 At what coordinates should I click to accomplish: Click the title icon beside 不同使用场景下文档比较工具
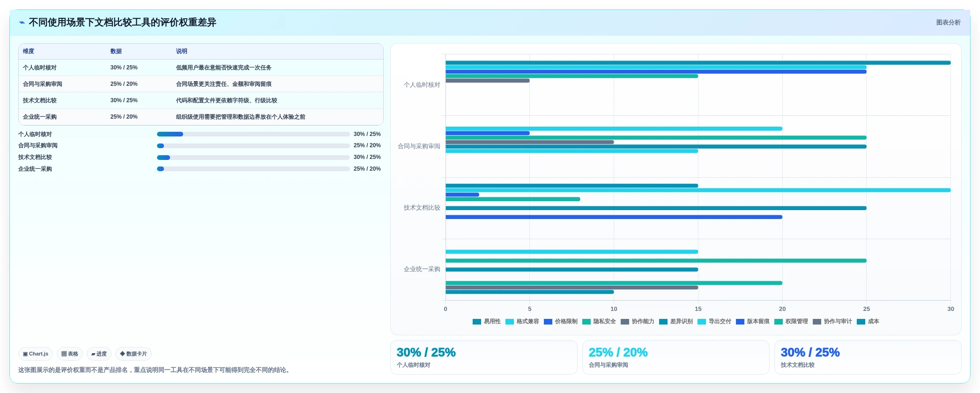pyautogui.click(x=22, y=23)
